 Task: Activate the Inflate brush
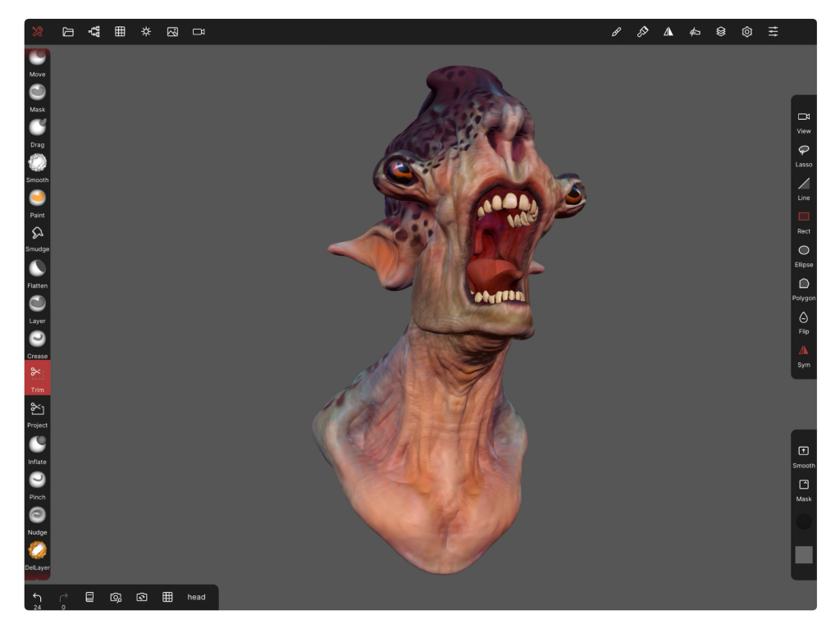point(37,444)
